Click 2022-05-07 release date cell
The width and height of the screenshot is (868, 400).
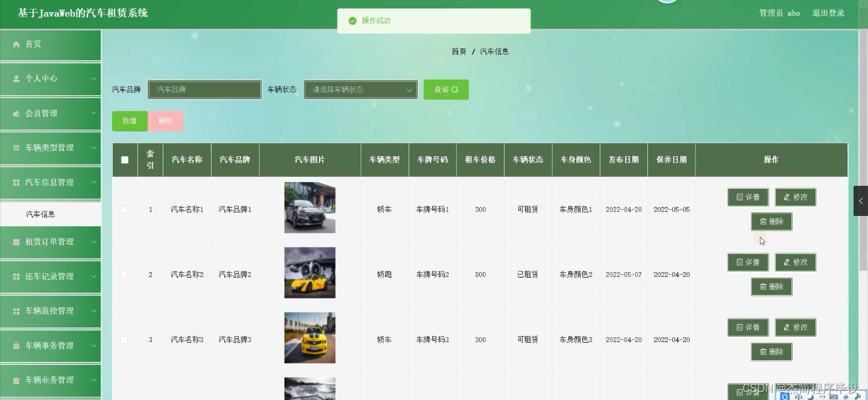point(624,275)
